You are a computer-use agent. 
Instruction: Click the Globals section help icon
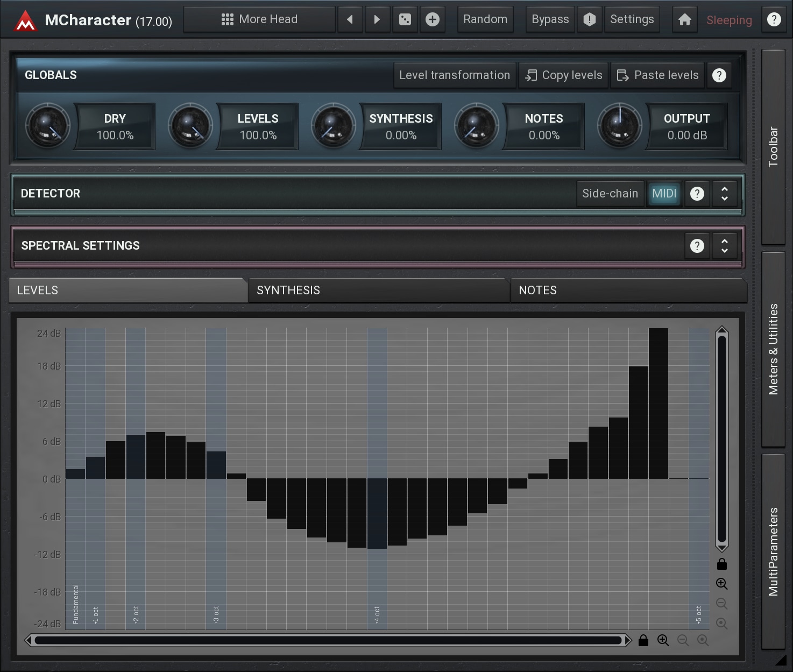point(719,75)
